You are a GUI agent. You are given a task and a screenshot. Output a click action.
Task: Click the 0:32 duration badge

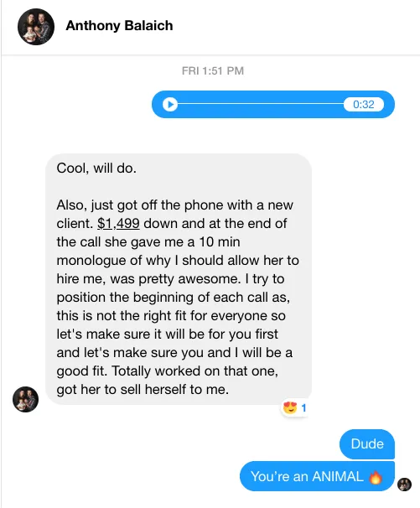[364, 104]
